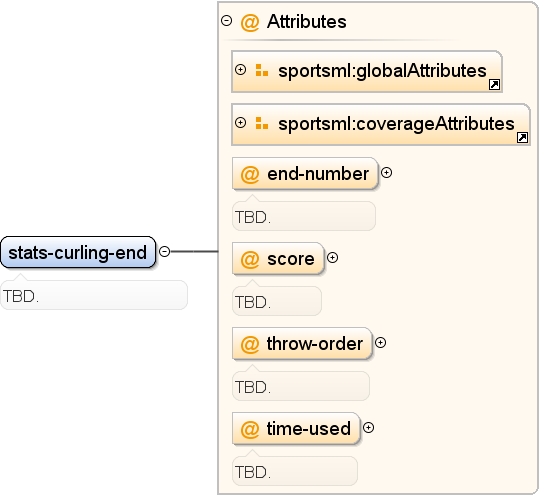Click the coverageAttributes group icon

point(262,123)
